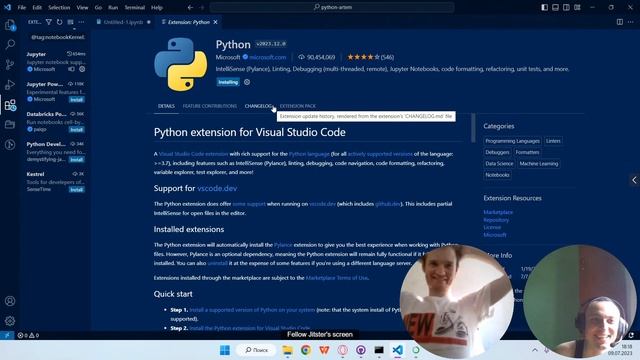640x360 pixels.
Task: Open the File menu
Action: [22, 7]
